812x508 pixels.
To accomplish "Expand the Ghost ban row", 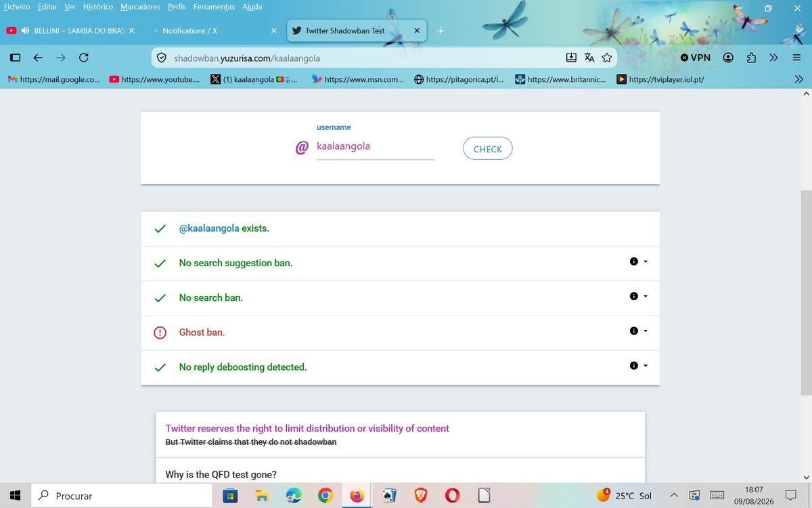I will coord(646,331).
